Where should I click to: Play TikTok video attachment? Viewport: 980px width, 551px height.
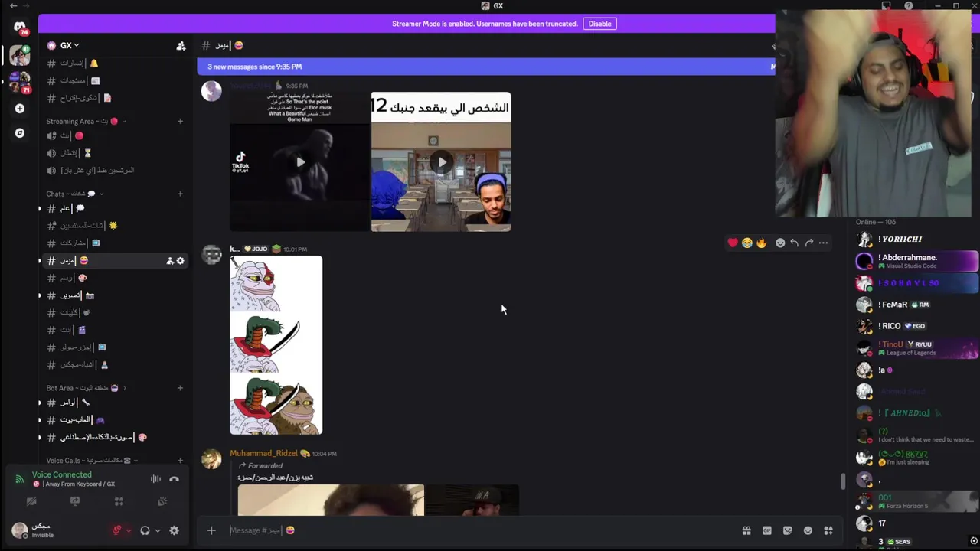(x=299, y=161)
